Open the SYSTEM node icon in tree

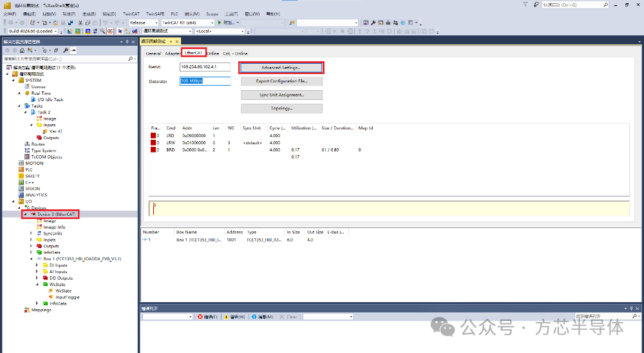(21, 80)
